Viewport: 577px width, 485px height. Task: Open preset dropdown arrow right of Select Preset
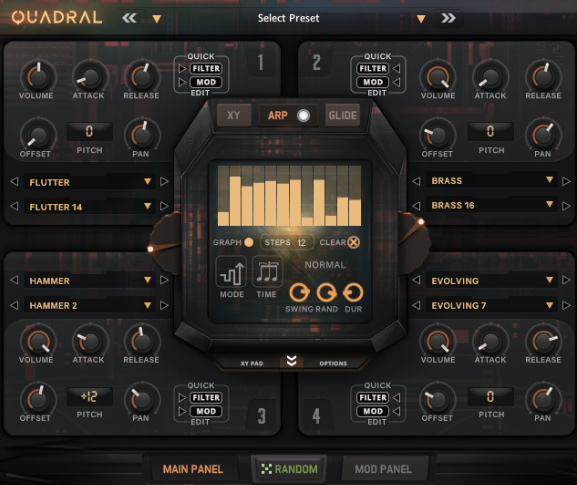tap(421, 19)
